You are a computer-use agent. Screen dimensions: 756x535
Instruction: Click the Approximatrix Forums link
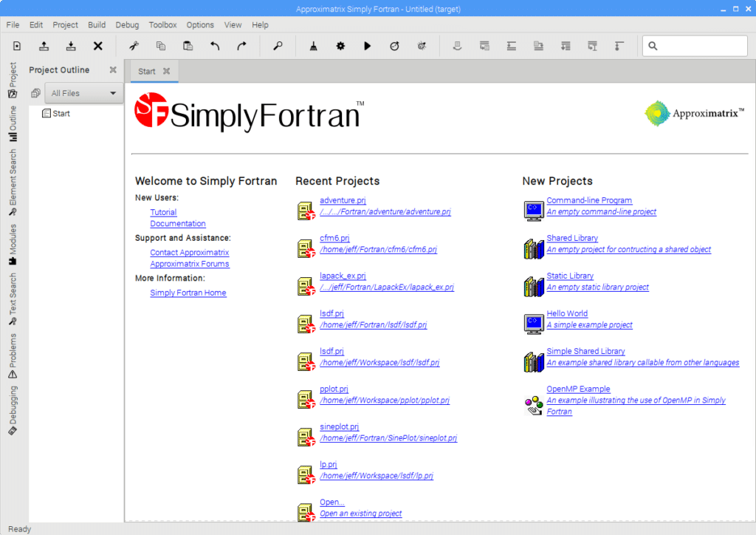tap(190, 264)
